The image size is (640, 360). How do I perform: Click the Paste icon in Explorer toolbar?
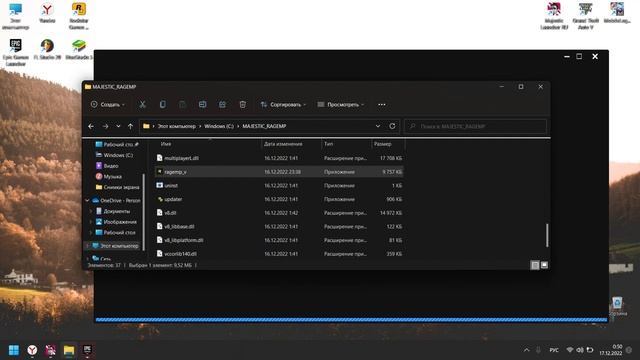point(182,104)
